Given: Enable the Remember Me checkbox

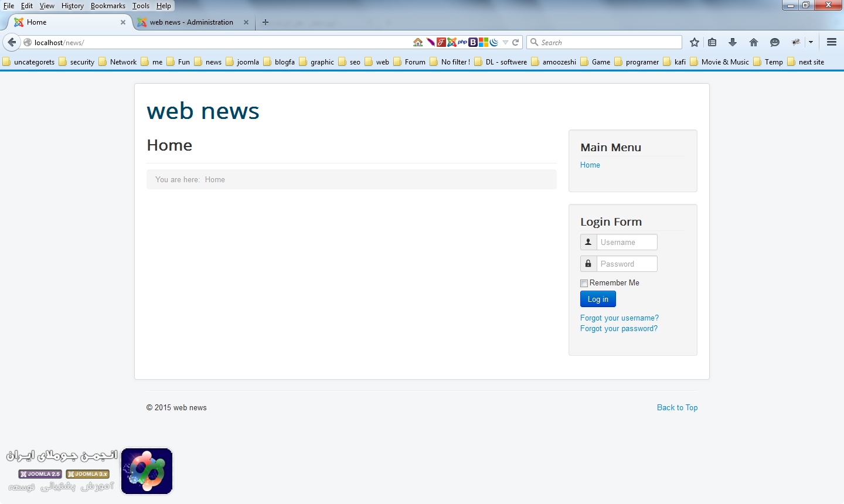Looking at the screenshot, I should pyautogui.click(x=584, y=284).
